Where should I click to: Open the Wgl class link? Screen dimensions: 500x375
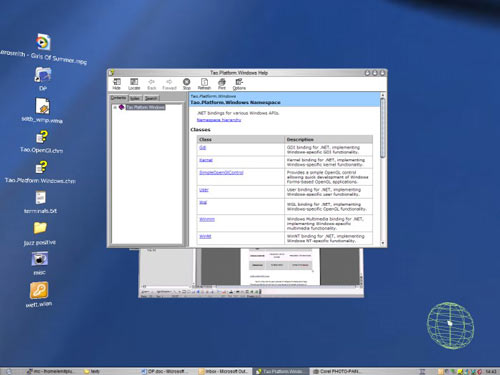pyautogui.click(x=203, y=202)
